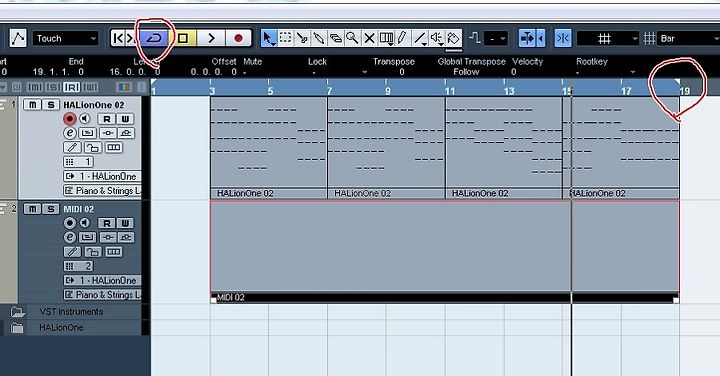Open the 1 - HALionOne output dropdown on track 1

pyautogui.click(x=102, y=176)
